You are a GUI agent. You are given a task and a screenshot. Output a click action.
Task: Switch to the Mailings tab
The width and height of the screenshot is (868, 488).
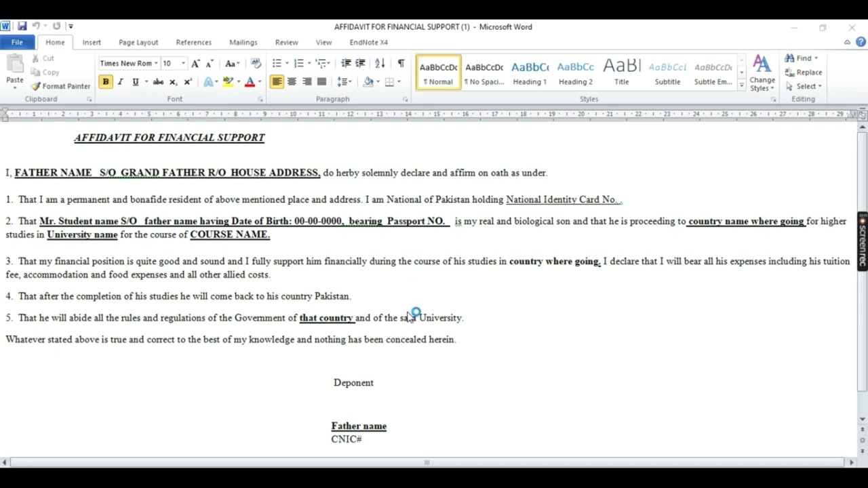[243, 42]
